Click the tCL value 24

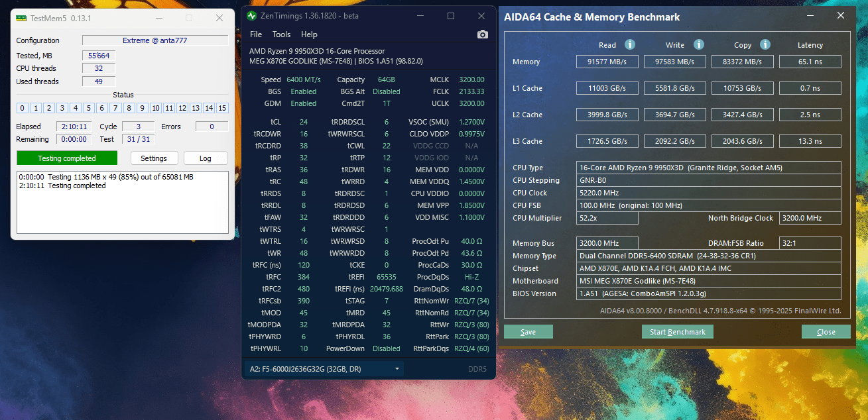pyautogui.click(x=303, y=122)
